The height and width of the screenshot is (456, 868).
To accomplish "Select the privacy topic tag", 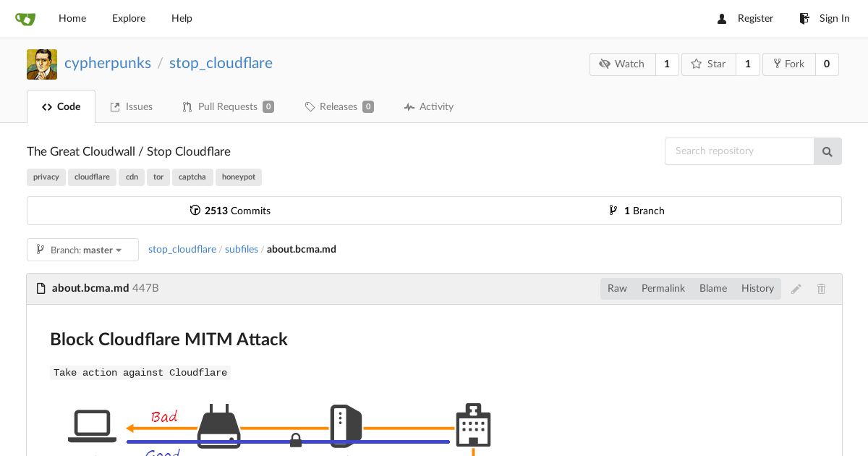I will (46, 177).
